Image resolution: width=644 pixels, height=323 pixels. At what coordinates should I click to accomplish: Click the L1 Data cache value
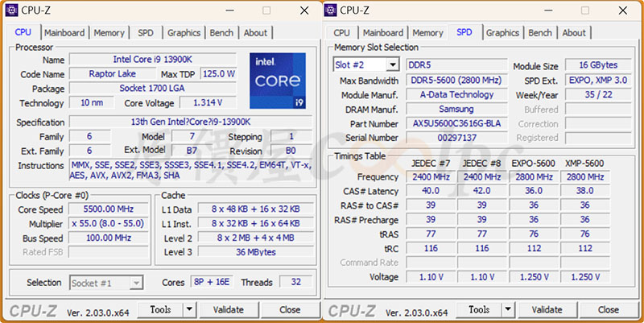pyautogui.click(x=255, y=209)
